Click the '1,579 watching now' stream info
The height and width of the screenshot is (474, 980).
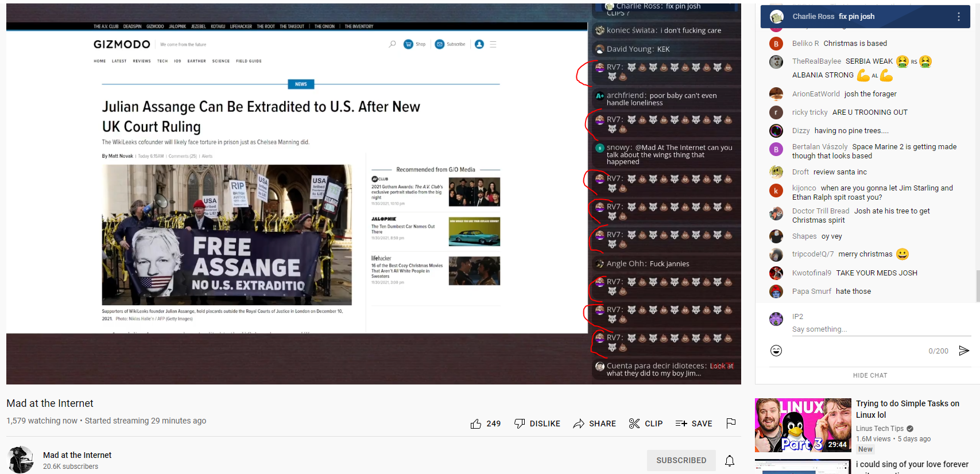point(42,421)
